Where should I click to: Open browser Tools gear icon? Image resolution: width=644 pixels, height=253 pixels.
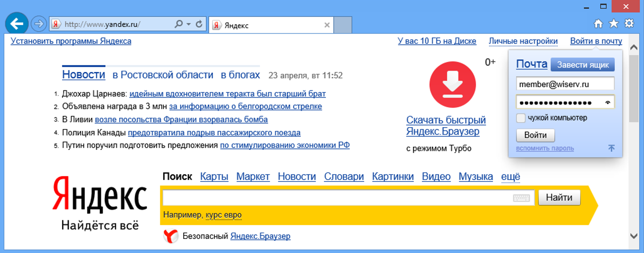629,24
